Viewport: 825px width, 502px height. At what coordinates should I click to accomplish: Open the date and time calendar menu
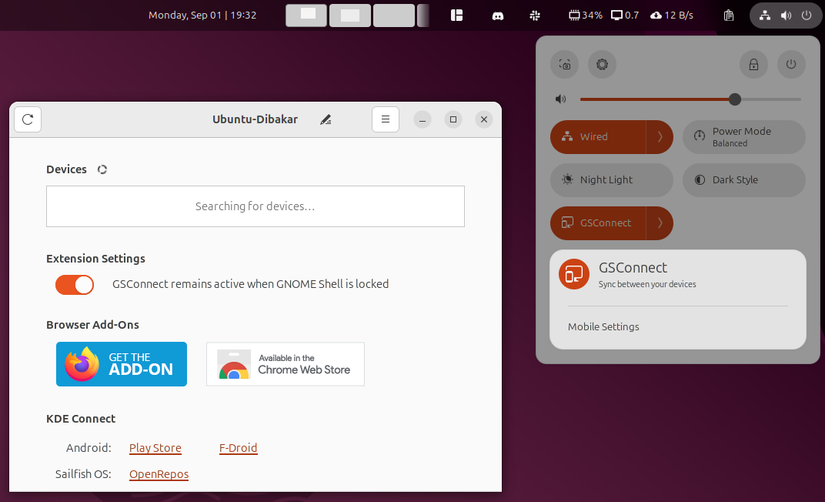pyautogui.click(x=203, y=15)
